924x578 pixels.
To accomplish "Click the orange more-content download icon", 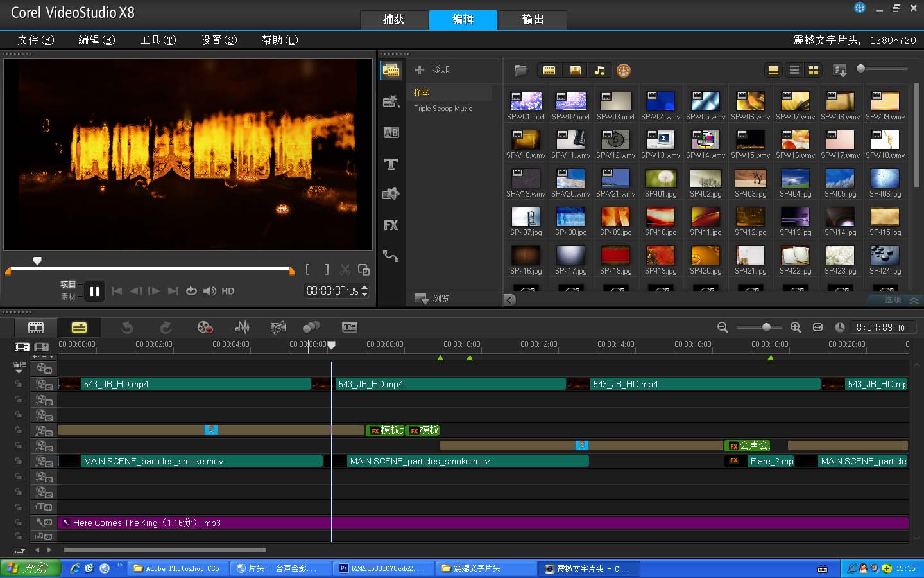I will (624, 70).
